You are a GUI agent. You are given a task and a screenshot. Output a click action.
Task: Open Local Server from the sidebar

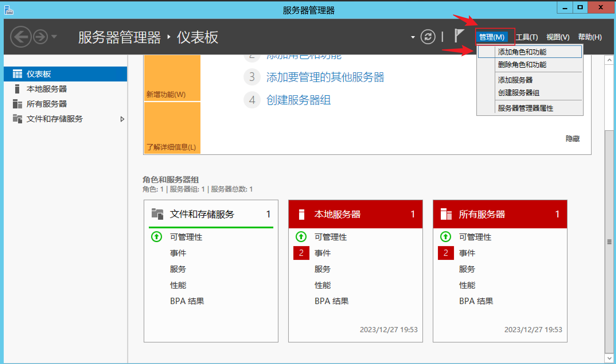pyautogui.click(x=46, y=89)
